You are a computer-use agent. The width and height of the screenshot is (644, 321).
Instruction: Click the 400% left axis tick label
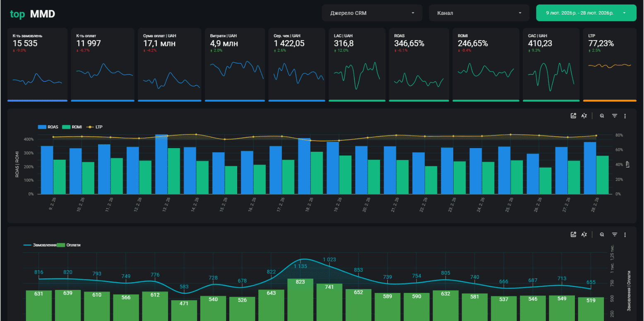coord(29,139)
